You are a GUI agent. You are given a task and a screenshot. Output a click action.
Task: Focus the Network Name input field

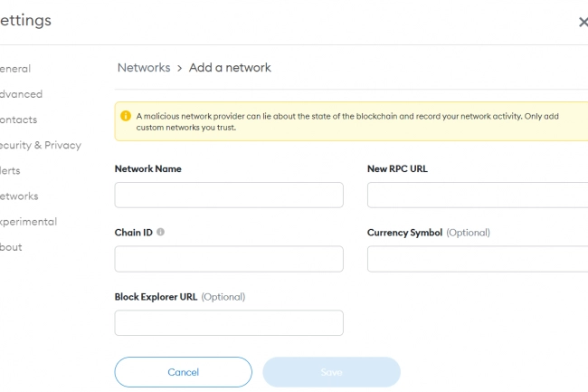pyautogui.click(x=229, y=195)
